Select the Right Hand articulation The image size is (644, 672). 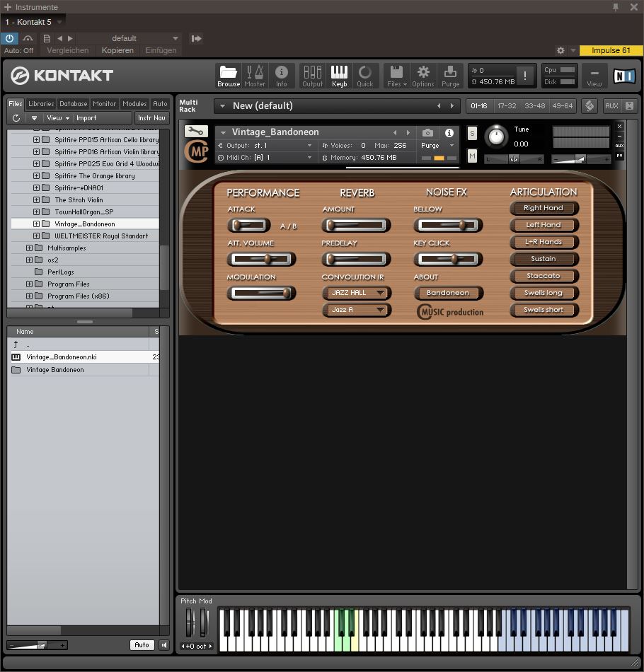[544, 208]
